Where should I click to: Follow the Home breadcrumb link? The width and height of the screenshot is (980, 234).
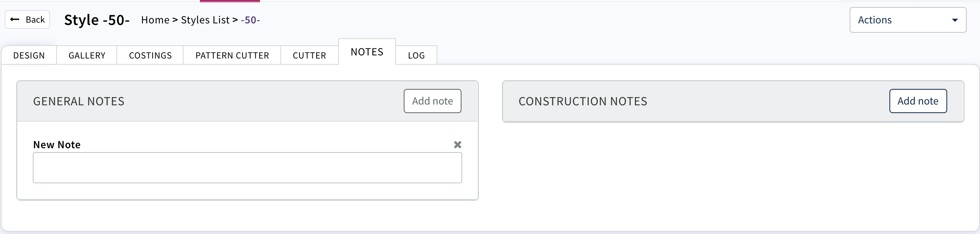[x=155, y=20]
